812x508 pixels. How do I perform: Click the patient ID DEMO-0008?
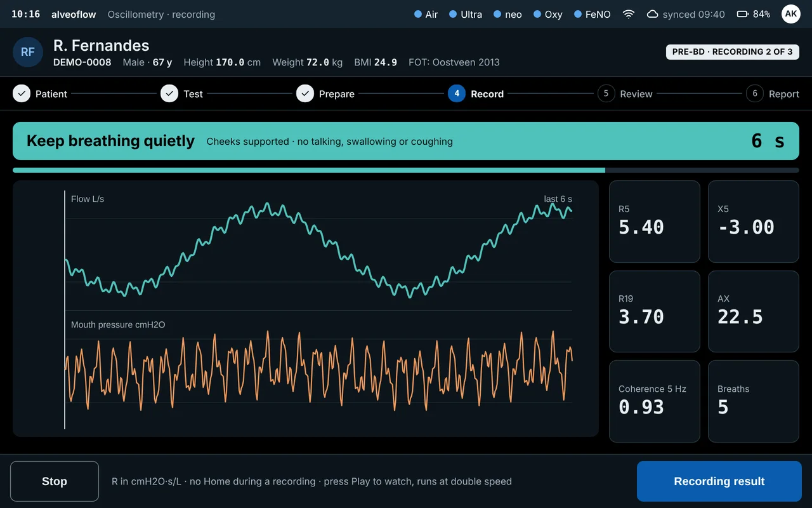tap(82, 62)
